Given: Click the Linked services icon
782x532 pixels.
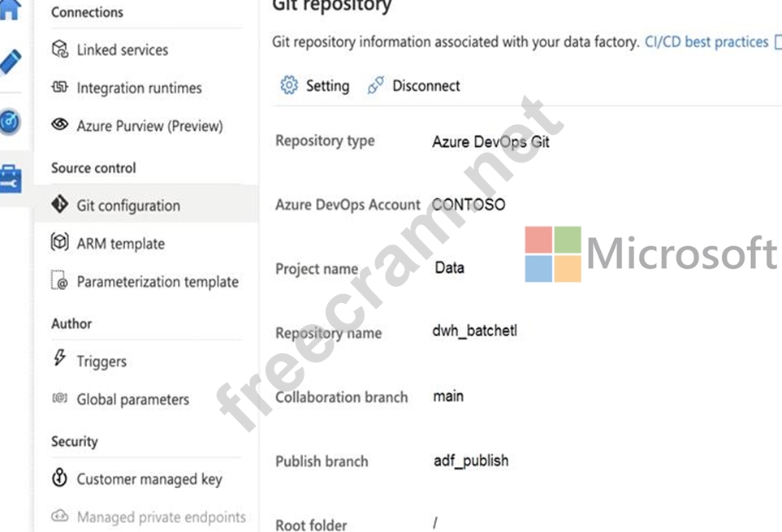Looking at the screenshot, I should pos(60,50).
